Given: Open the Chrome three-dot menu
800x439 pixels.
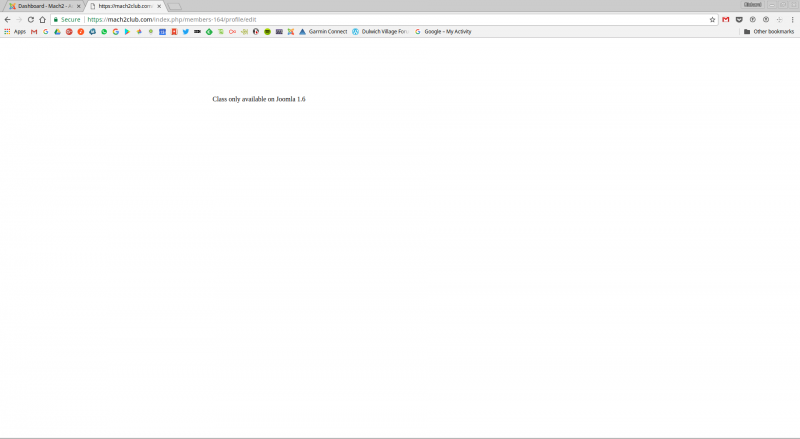Looking at the screenshot, I should pyautogui.click(x=792, y=19).
